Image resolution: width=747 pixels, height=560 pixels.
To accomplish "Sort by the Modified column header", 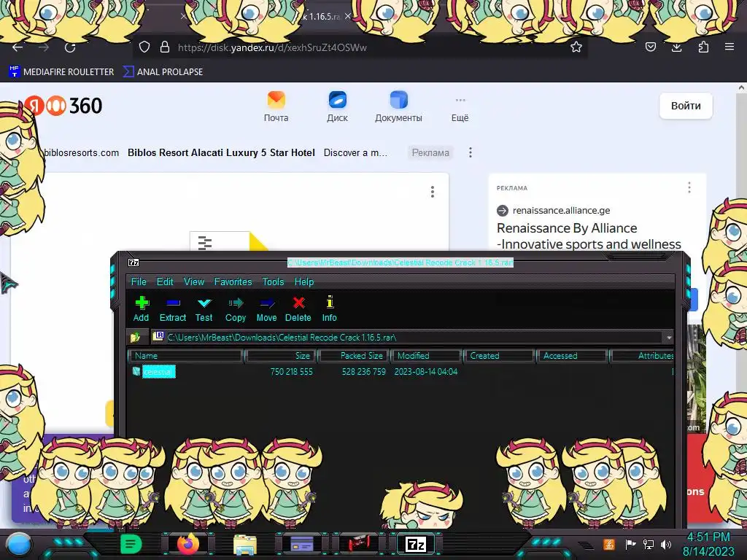I will [x=426, y=356].
